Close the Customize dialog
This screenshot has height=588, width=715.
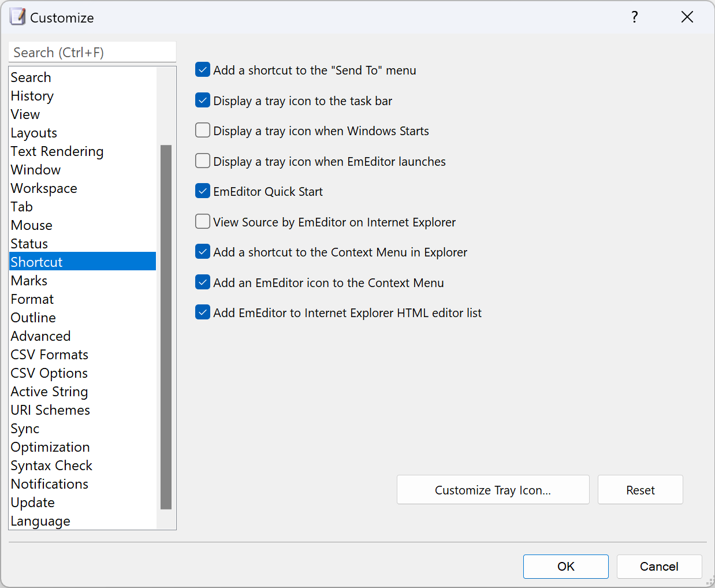point(687,17)
